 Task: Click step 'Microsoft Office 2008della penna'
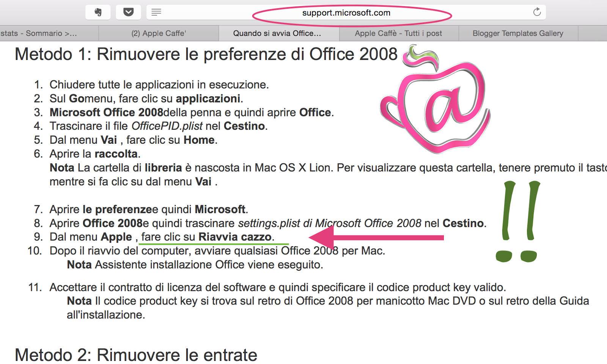tap(192, 113)
